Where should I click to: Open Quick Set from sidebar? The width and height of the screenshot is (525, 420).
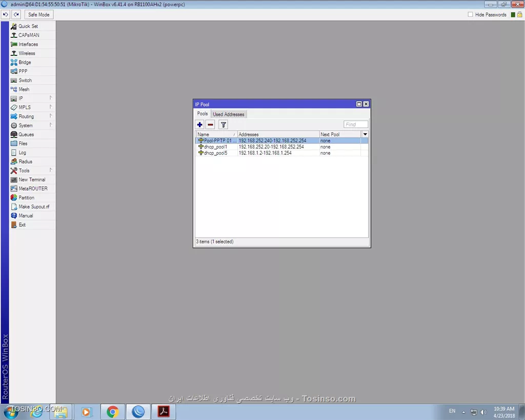[32, 26]
